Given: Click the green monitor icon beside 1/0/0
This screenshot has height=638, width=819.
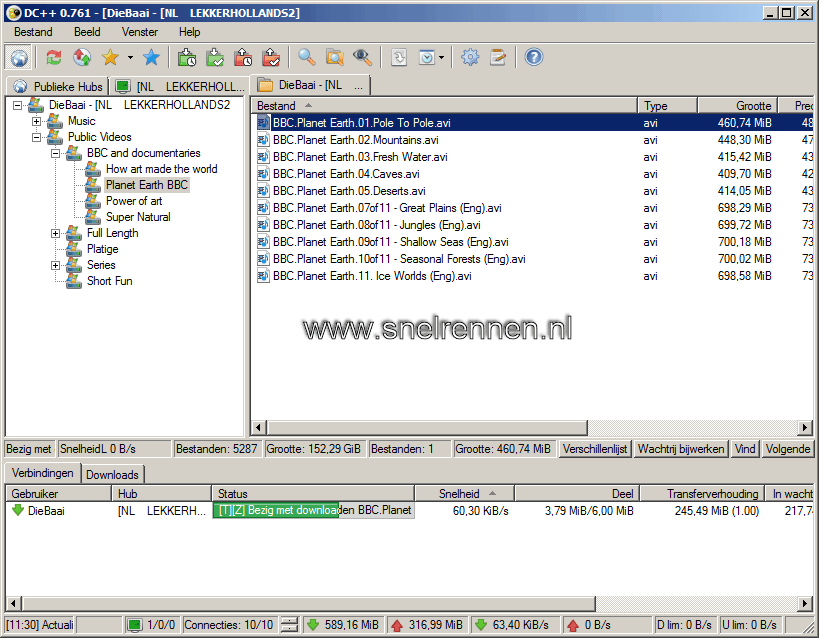Looking at the screenshot, I should [x=135, y=625].
